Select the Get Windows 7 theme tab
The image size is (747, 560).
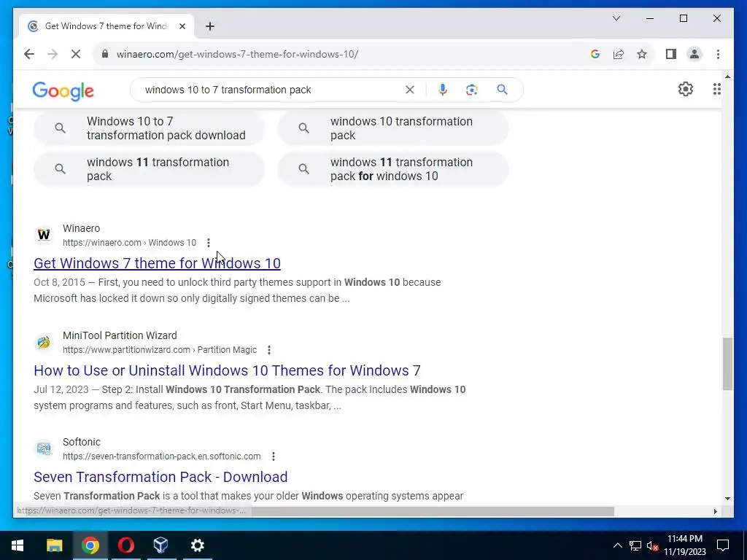(107, 26)
